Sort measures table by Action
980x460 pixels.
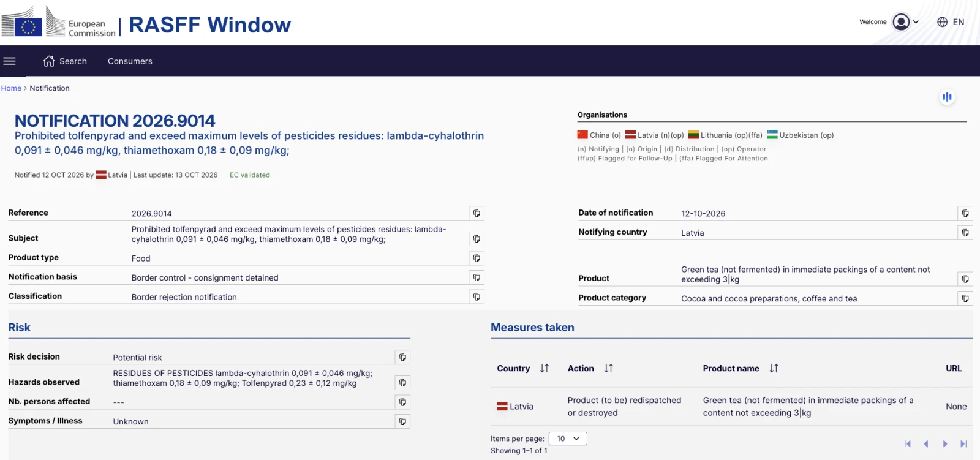pos(608,368)
